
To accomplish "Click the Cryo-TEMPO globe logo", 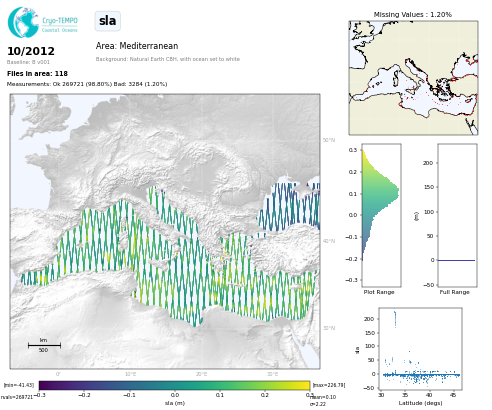I will 23,22.
